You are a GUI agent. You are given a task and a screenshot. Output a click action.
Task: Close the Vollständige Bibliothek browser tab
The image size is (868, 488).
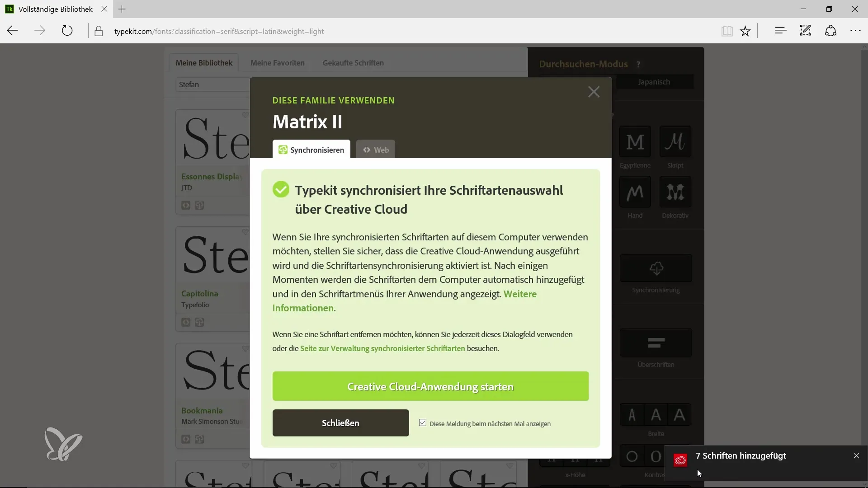(x=104, y=9)
